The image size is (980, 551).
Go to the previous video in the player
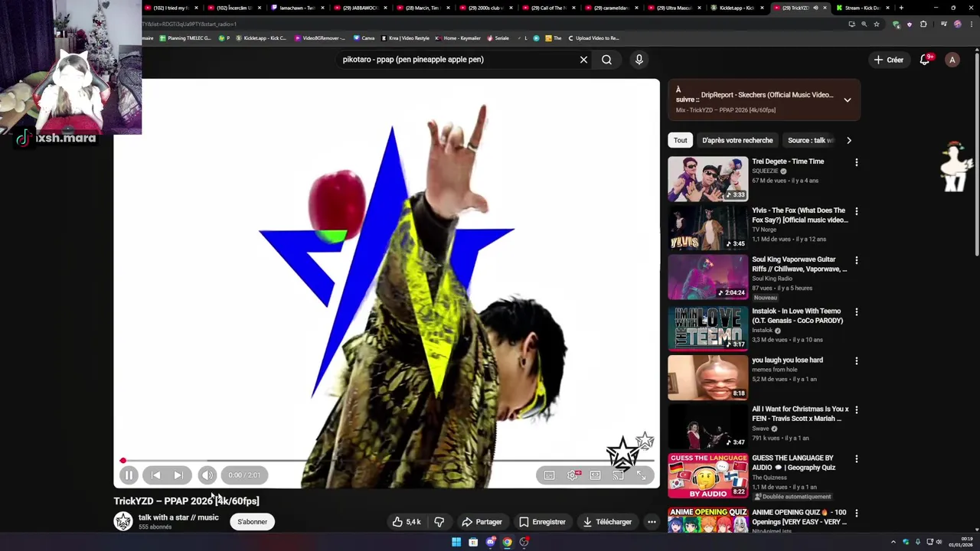point(155,475)
